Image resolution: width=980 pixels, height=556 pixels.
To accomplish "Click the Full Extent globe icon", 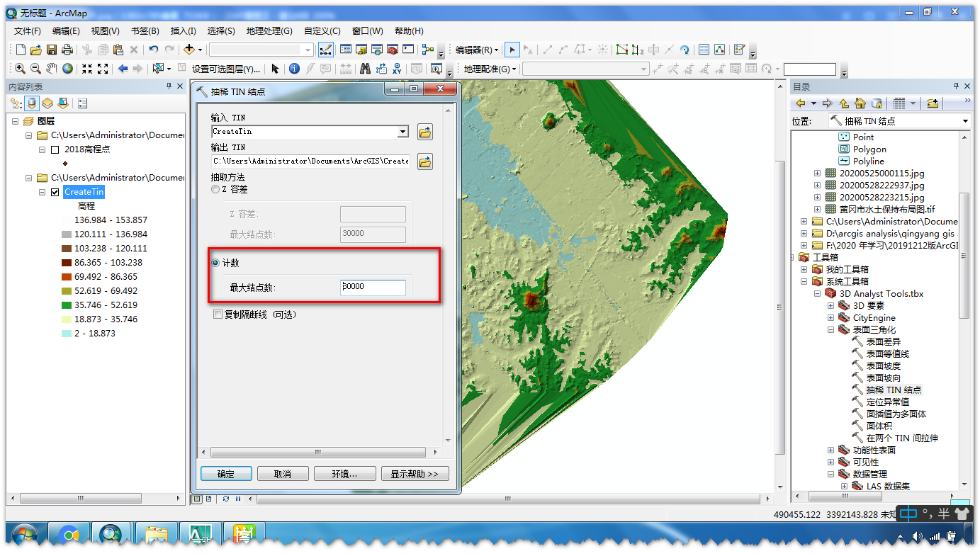I will click(67, 69).
